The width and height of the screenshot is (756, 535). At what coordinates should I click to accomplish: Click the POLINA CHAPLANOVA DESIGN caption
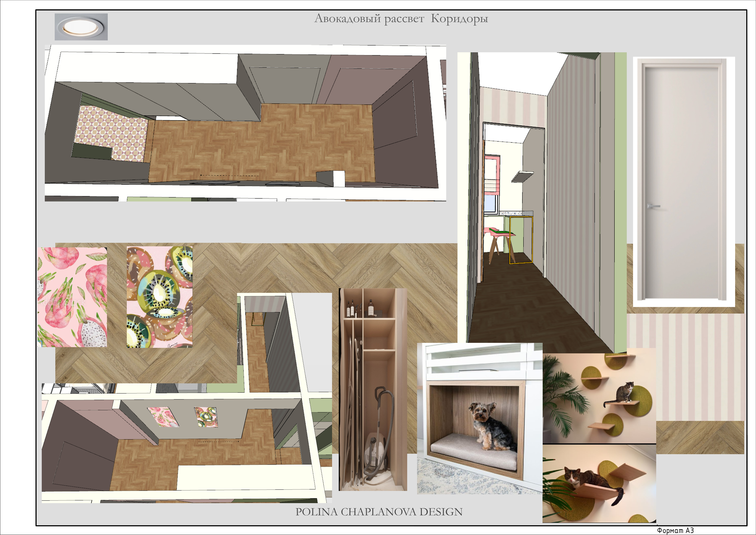pyautogui.click(x=379, y=512)
